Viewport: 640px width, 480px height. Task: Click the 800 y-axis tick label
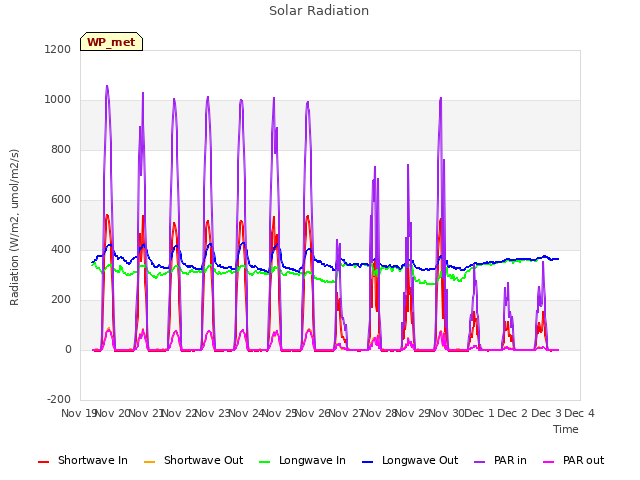(x=61, y=149)
